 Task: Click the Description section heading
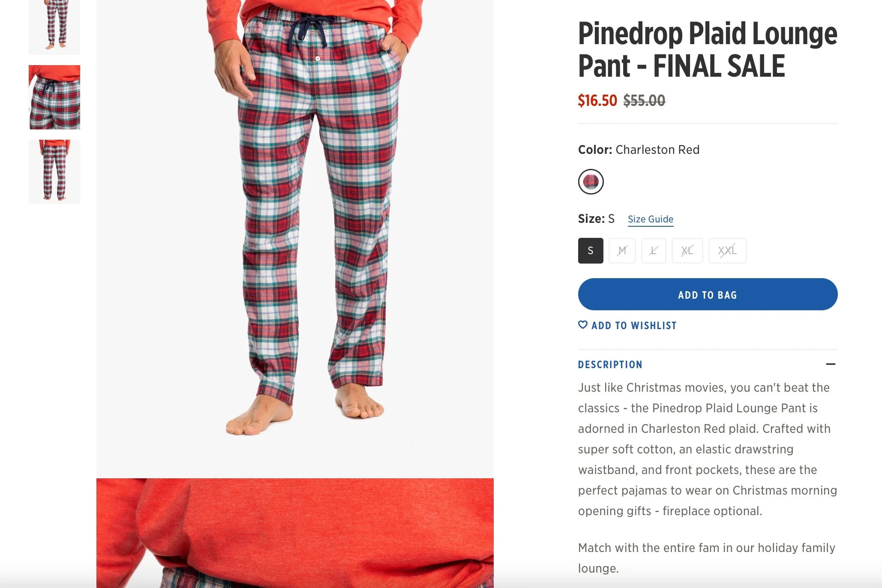pyautogui.click(x=610, y=365)
